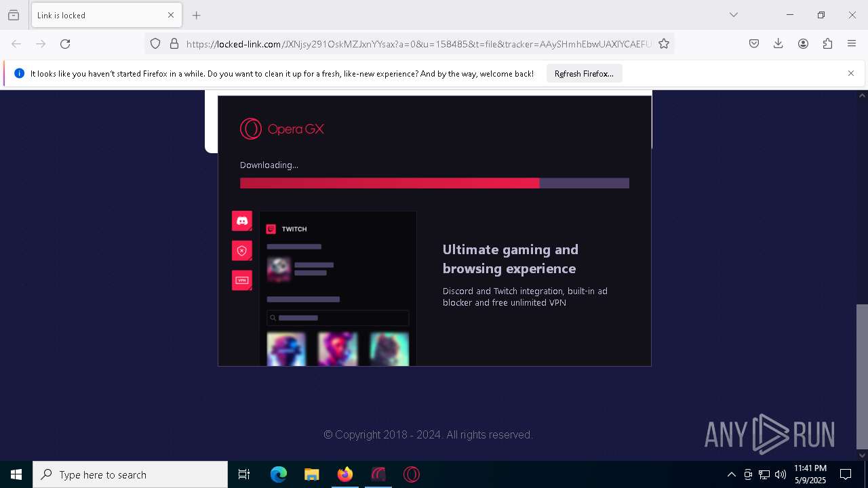Open the Firefox account icon
This screenshot has height=488, width=868.
[803, 44]
